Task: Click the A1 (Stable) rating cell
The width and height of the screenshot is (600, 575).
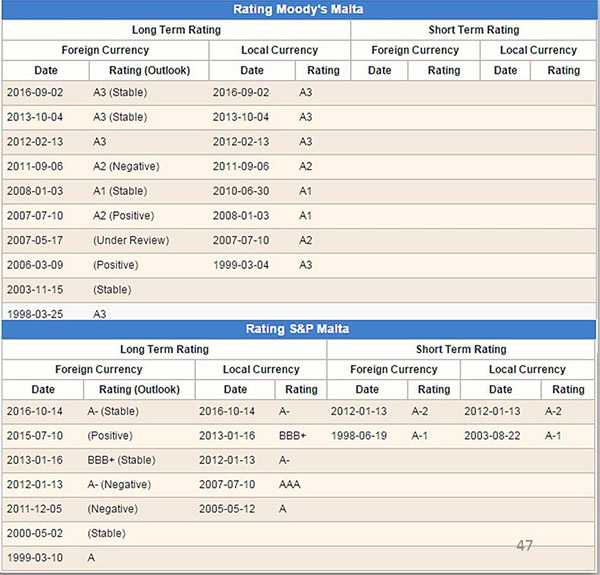Action: tap(120, 190)
